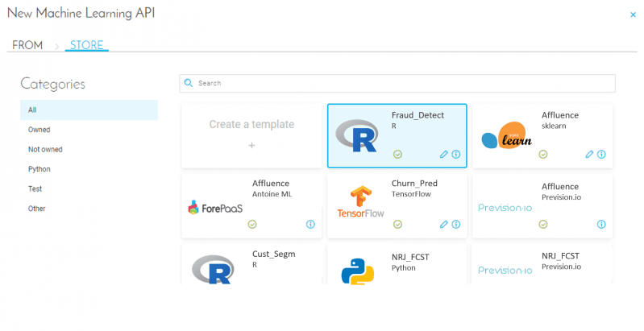Viewport: 644px width, 331px height.
Task: Click Create a template tile
Action: 251,135
